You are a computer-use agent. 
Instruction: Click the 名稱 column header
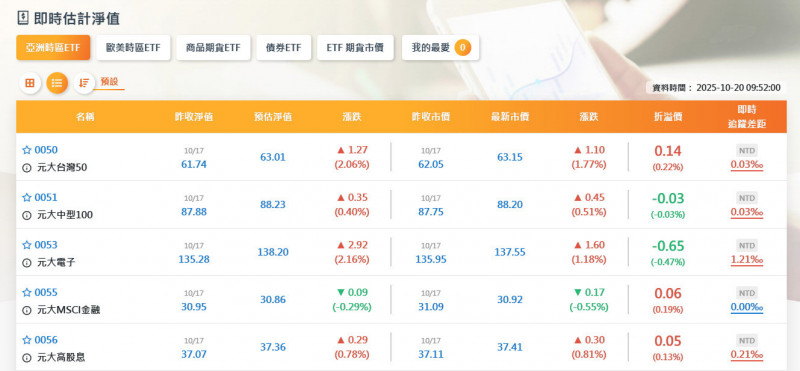click(x=85, y=117)
